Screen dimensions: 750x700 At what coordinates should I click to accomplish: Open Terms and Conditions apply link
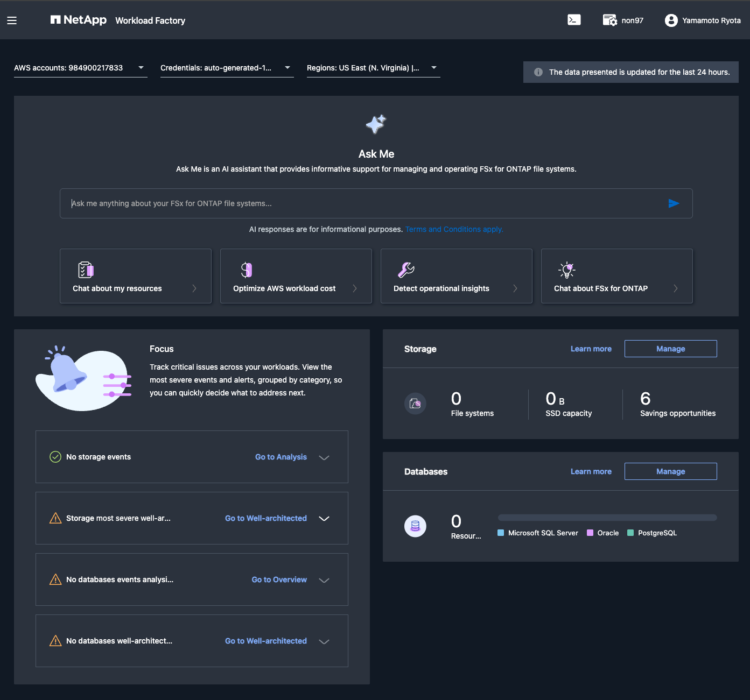pyautogui.click(x=454, y=229)
